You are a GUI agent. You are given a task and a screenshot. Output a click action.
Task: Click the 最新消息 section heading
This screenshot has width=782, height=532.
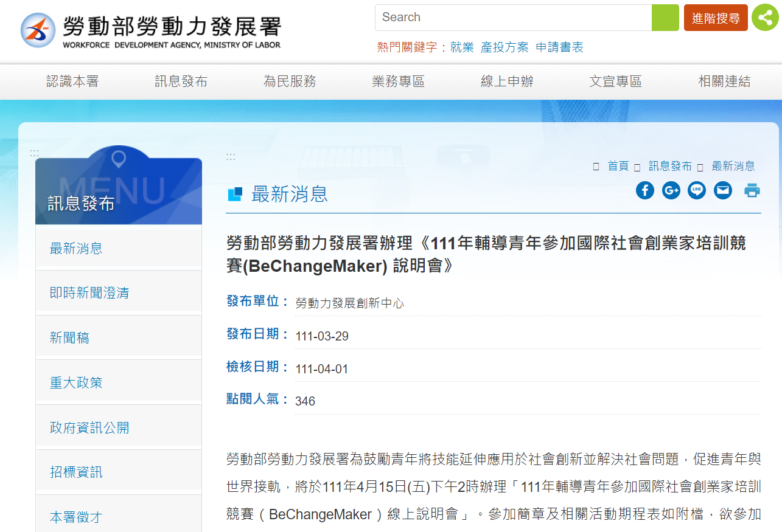click(290, 194)
